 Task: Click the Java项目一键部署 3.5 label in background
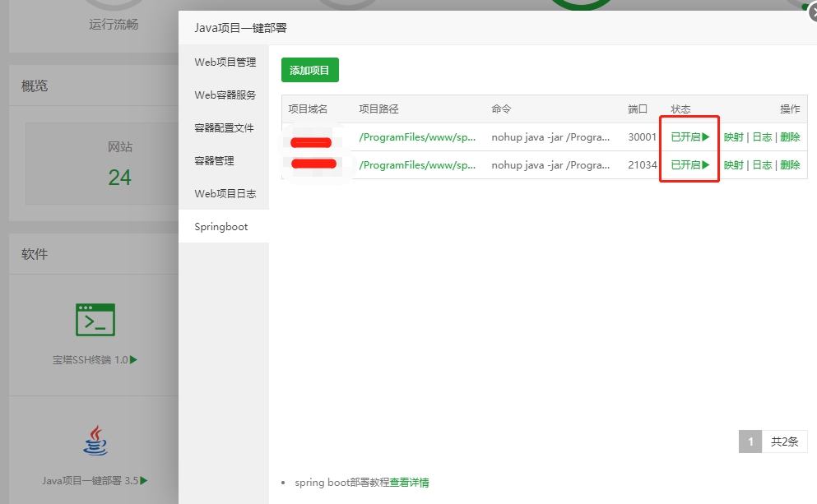[x=91, y=481]
